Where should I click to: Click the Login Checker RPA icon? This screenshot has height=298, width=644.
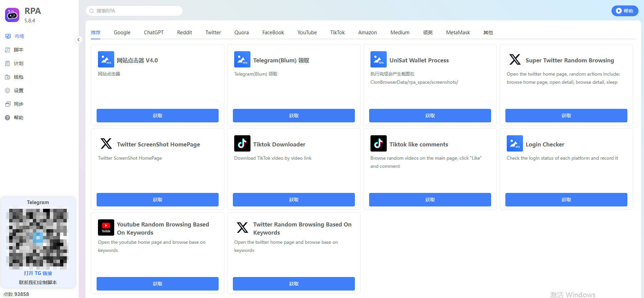click(515, 143)
